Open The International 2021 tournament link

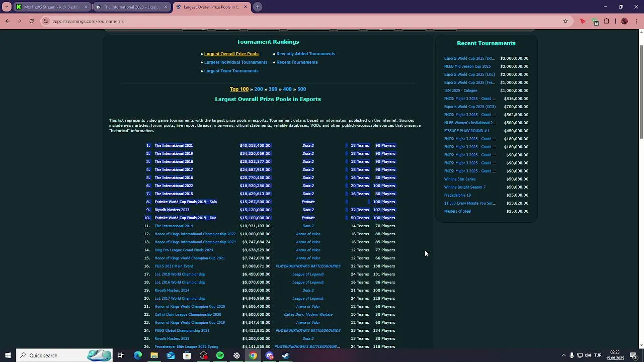click(174, 145)
